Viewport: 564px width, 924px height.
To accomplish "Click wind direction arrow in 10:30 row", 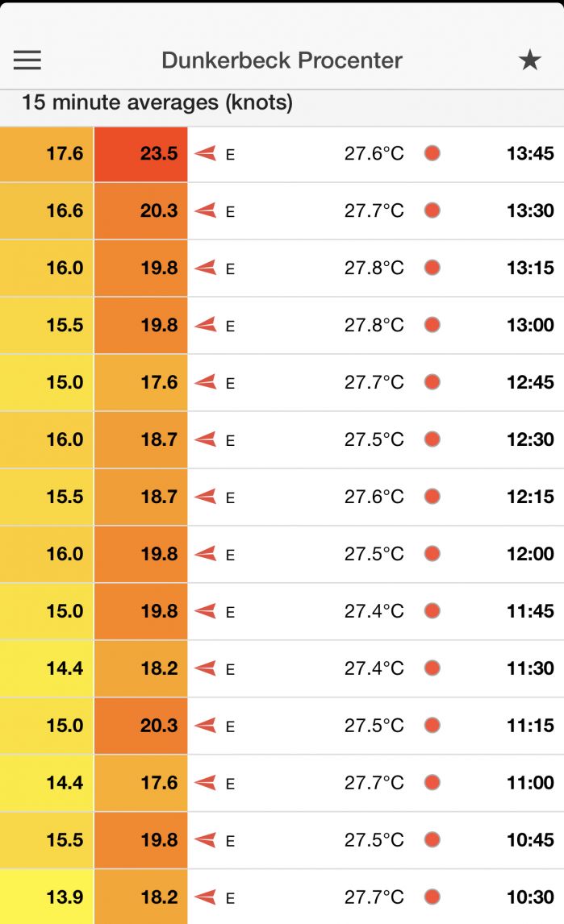I will pyautogui.click(x=206, y=897).
